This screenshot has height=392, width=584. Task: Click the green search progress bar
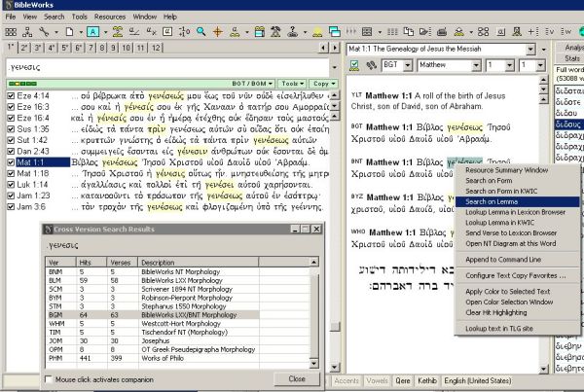pyautogui.click(x=22, y=84)
